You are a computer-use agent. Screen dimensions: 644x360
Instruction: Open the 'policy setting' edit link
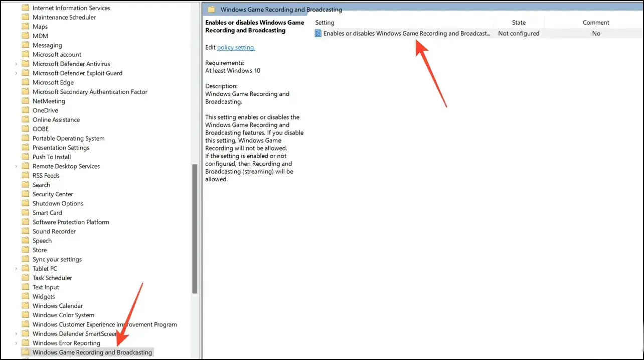pyautogui.click(x=236, y=47)
